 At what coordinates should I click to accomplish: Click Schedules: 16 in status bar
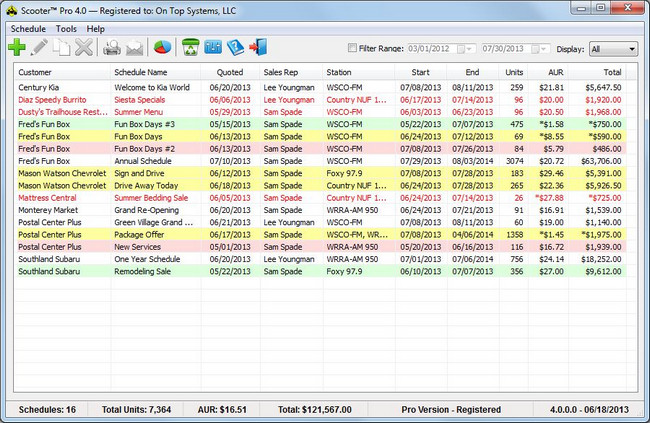[47, 410]
